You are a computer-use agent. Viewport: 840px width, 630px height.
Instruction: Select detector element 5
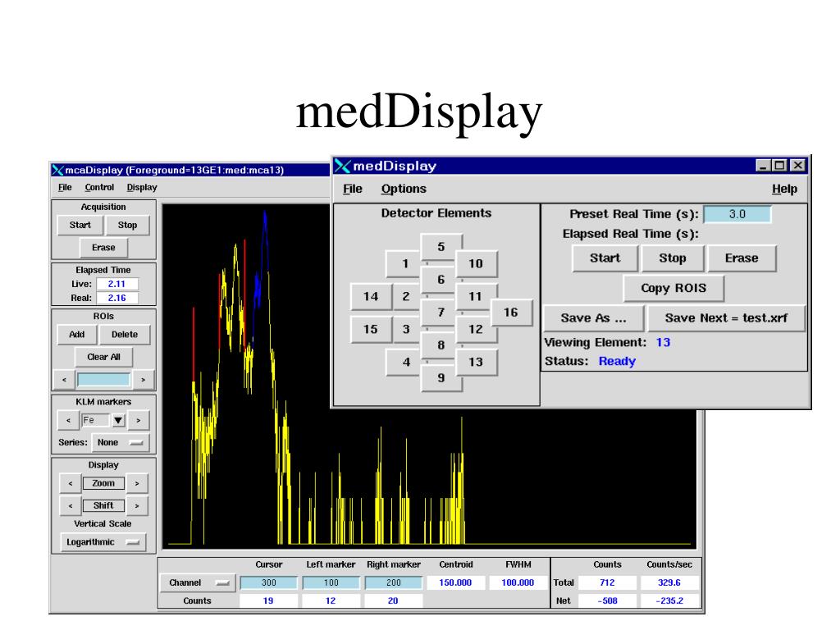(441, 247)
